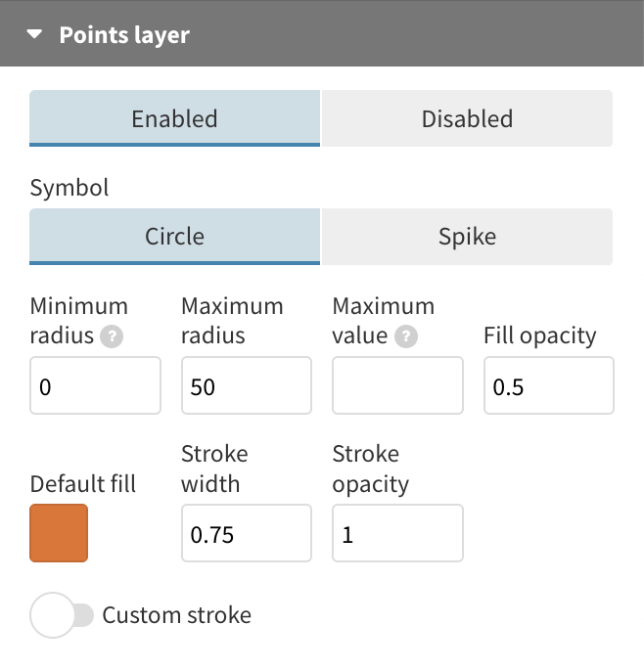Open the Maximum value help icon
644x669 pixels.
(406, 336)
